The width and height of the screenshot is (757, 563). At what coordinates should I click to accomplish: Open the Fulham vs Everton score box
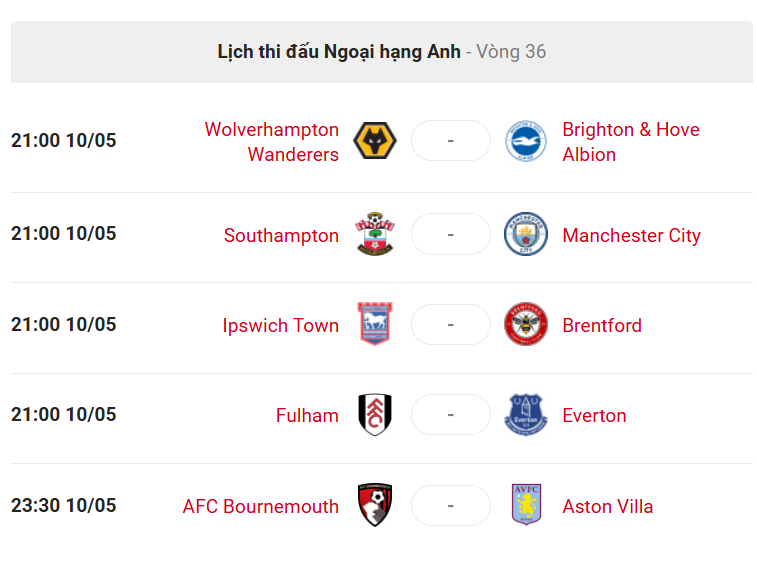point(450,415)
